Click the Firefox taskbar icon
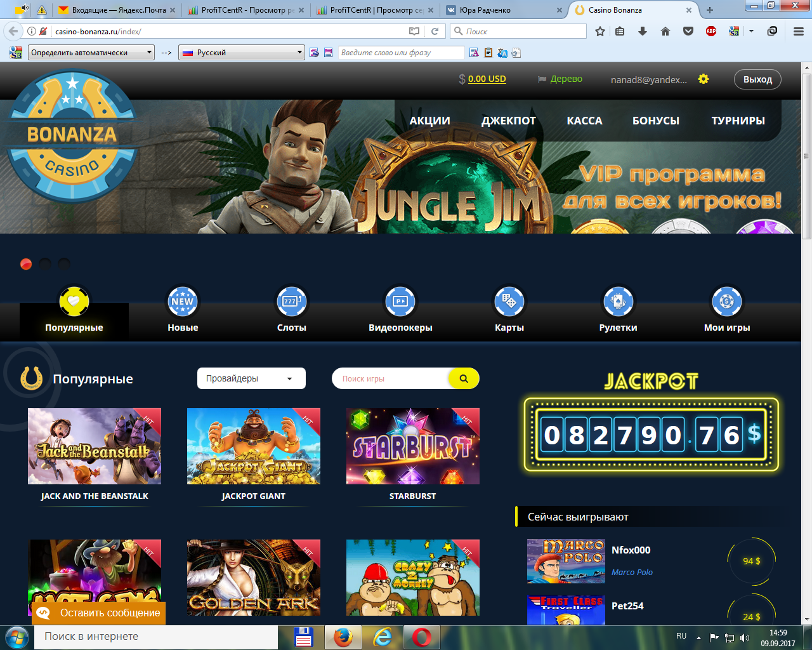This screenshot has height=650, width=812. pos(343,637)
